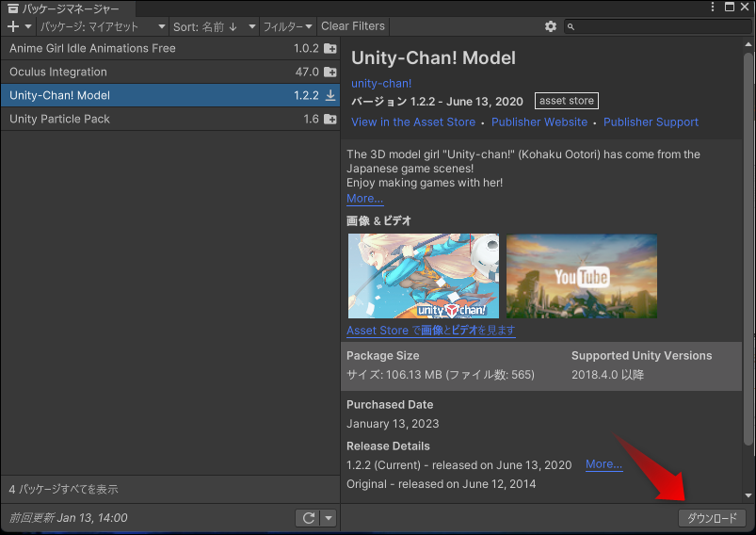Open the Publisher Support link
This screenshot has height=535, width=756.
[x=651, y=122]
